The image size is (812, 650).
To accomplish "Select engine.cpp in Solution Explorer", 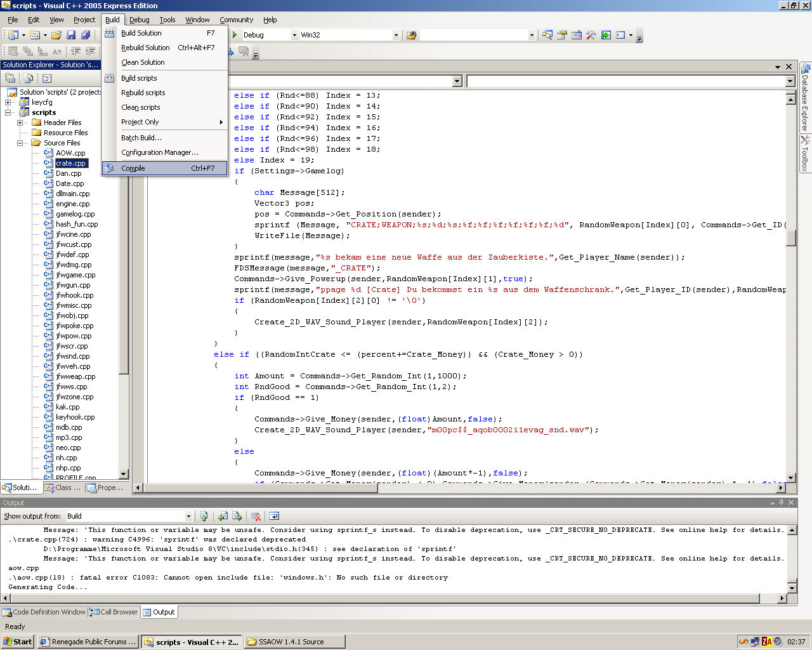I will pyautogui.click(x=72, y=204).
